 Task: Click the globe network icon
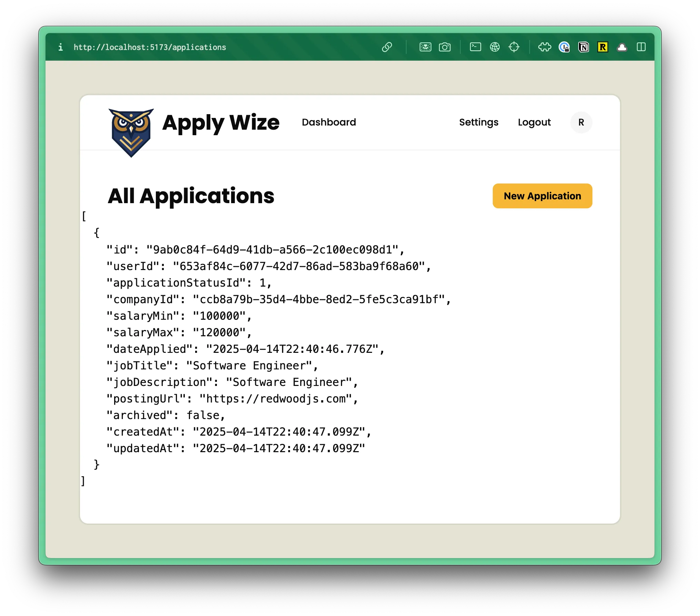(494, 47)
